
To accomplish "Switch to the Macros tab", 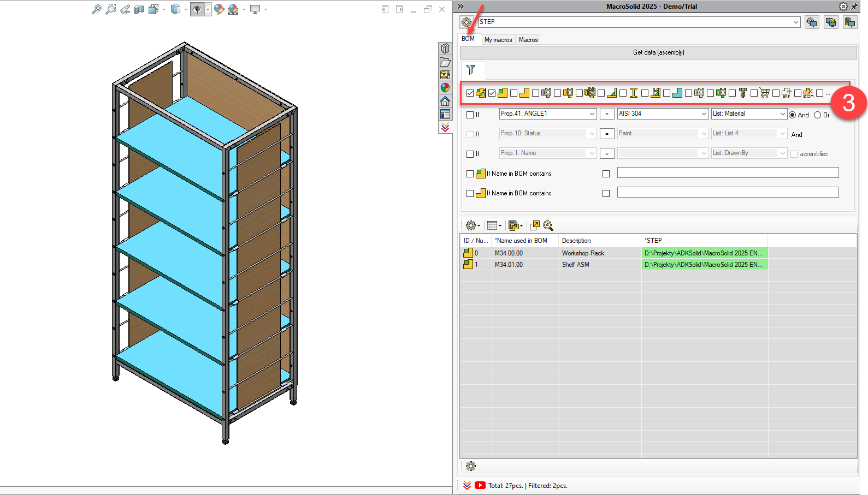I will 528,40.
